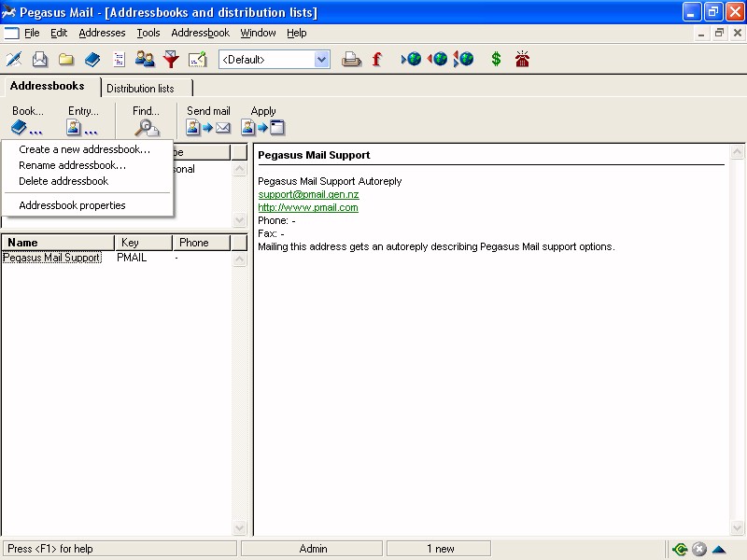Image resolution: width=747 pixels, height=560 pixels.
Task: Click the entries list scroll-down arrow
Action: pyautogui.click(x=239, y=527)
